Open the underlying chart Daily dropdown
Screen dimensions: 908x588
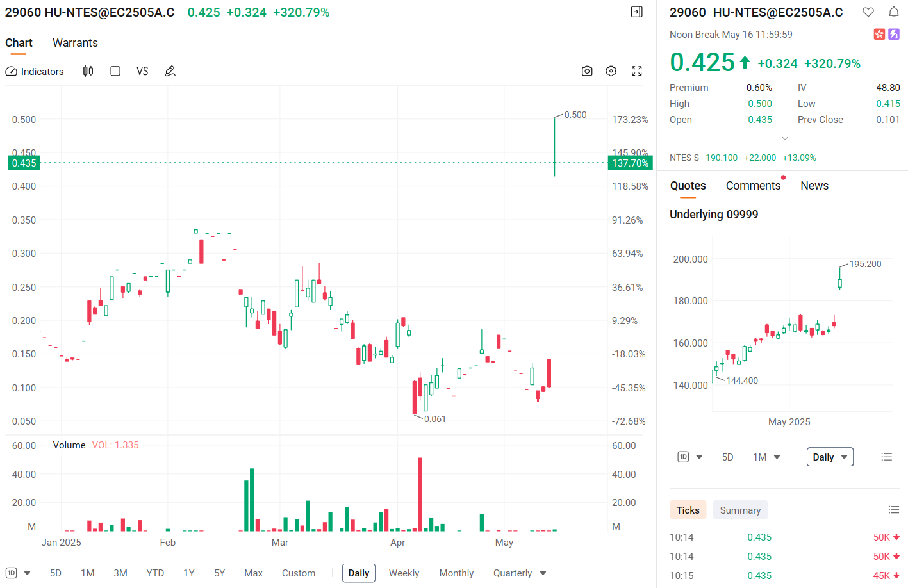[830, 457]
